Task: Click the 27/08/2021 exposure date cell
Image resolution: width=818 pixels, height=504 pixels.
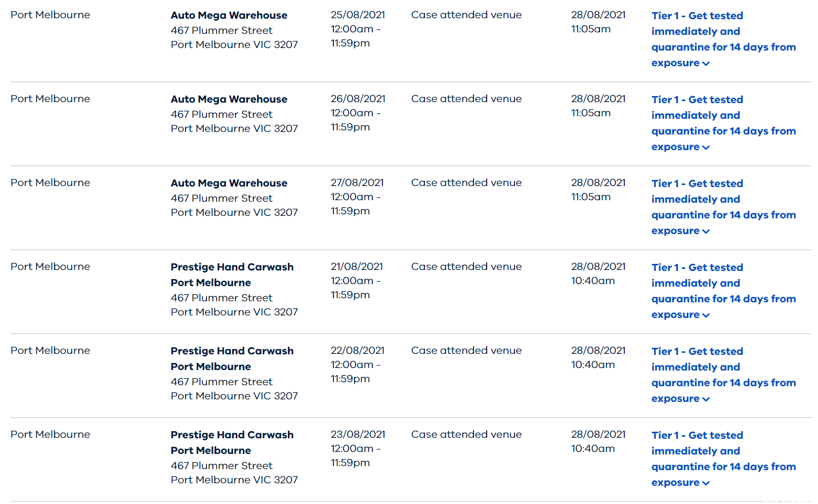Action: pyautogui.click(x=357, y=197)
